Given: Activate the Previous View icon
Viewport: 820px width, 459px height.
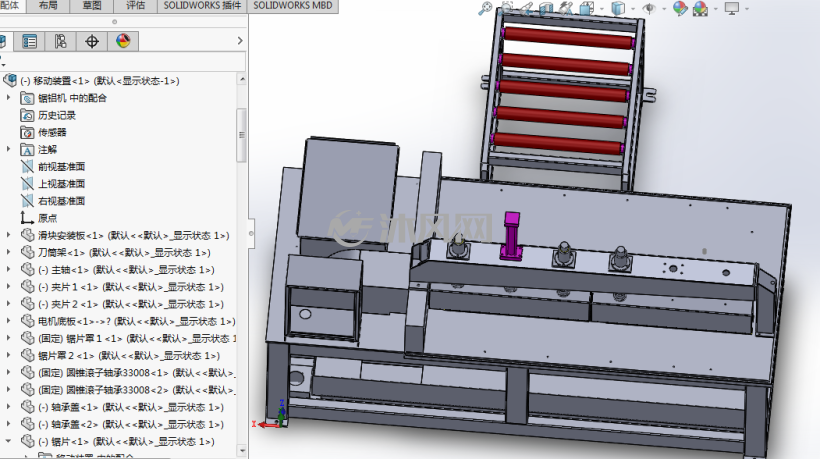Looking at the screenshot, I should click(x=526, y=8).
